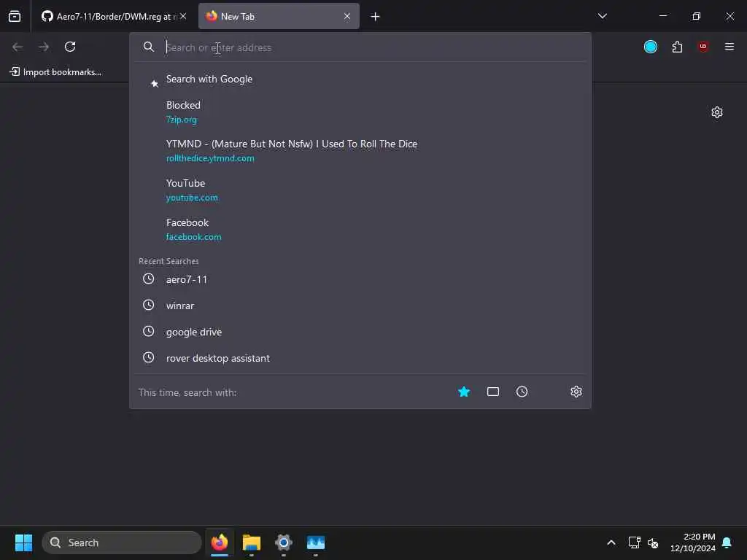The height and width of the screenshot is (560, 747).
Task: Open the muted volume tray icon
Action: pos(653,542)
